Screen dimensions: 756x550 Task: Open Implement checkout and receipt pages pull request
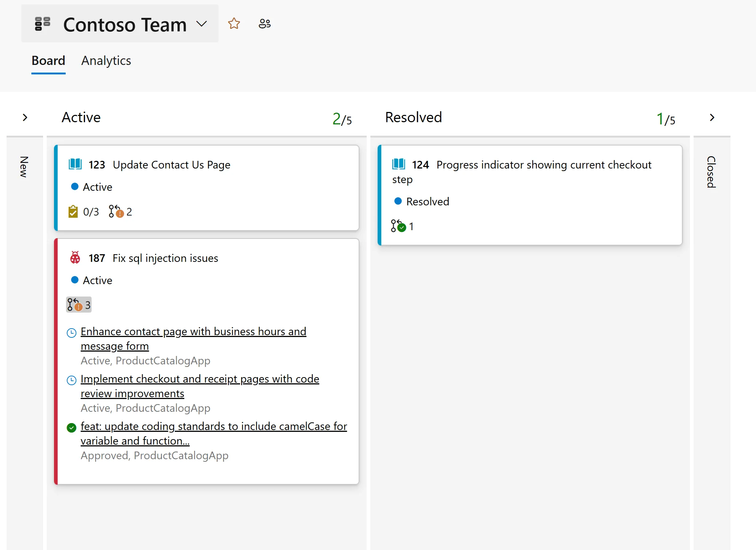[200, 386]
